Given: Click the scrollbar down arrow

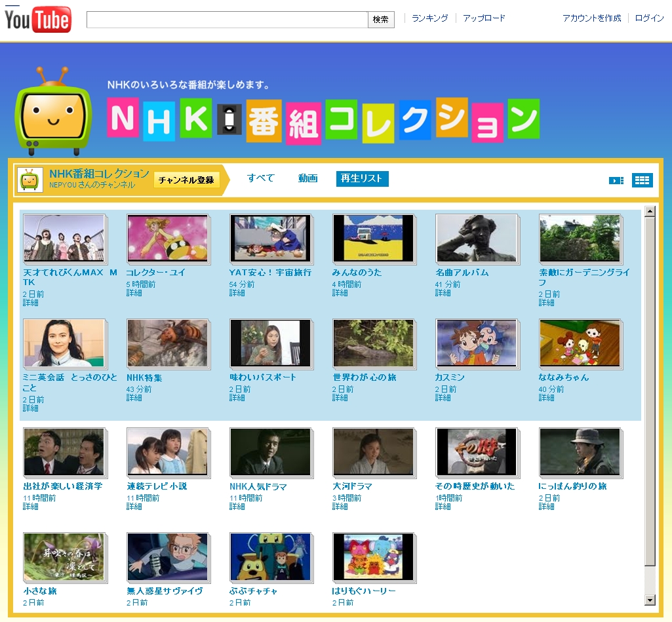Looking at the screenshot, I should click(650, 600).
